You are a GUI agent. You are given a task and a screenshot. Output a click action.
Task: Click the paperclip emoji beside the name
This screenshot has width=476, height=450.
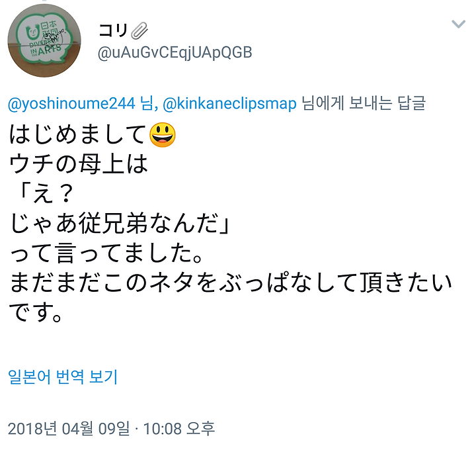[139, 30]
